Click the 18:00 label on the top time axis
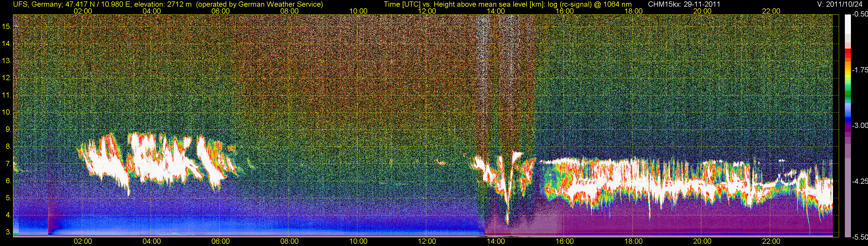Viewport: 868px width, 246px height. [x=633, y=11]
